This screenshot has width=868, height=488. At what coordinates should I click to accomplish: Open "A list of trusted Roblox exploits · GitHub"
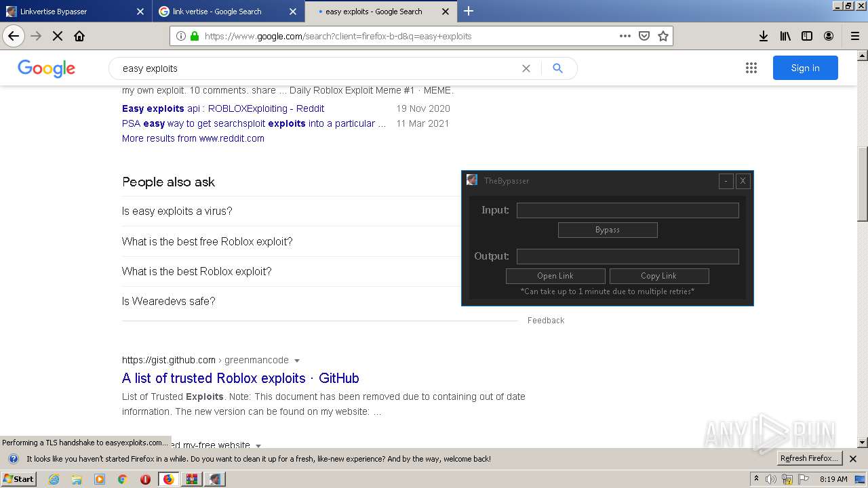241,378
